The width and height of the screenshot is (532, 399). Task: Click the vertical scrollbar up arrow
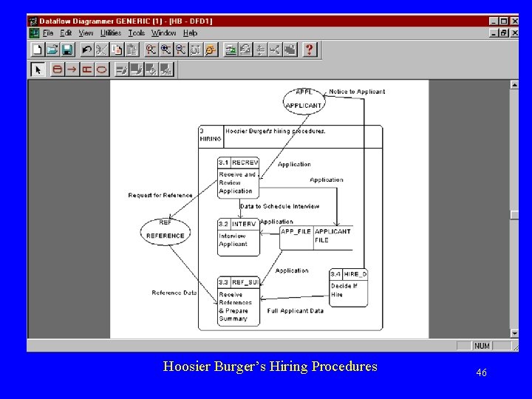[514, 85]
